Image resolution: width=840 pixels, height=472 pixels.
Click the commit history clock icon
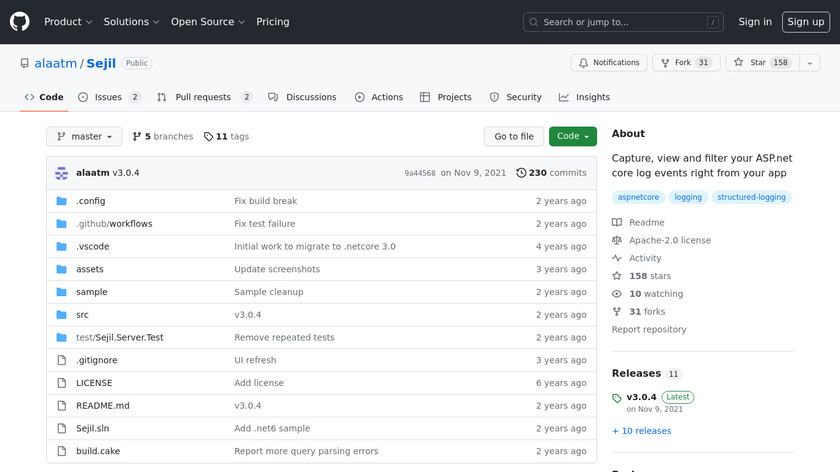coord(521,173)
